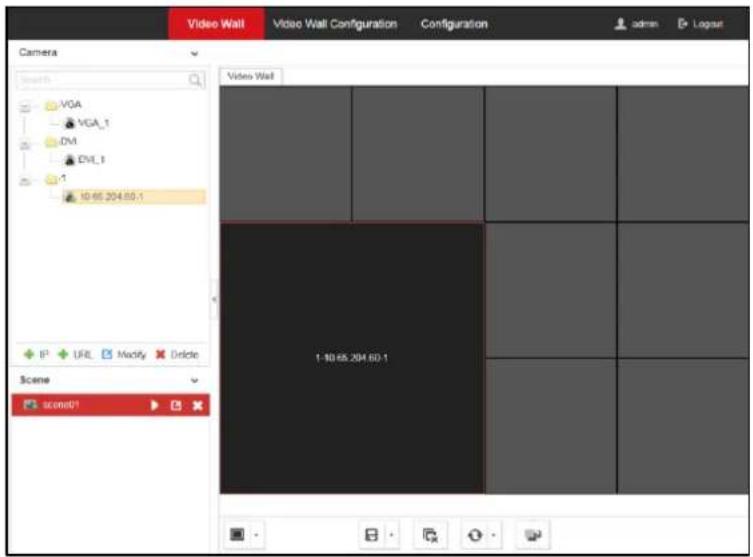This screenshot has width=753, height=557.
Task: Collapse the DVI folder tree node
Action: coord(25,144)
